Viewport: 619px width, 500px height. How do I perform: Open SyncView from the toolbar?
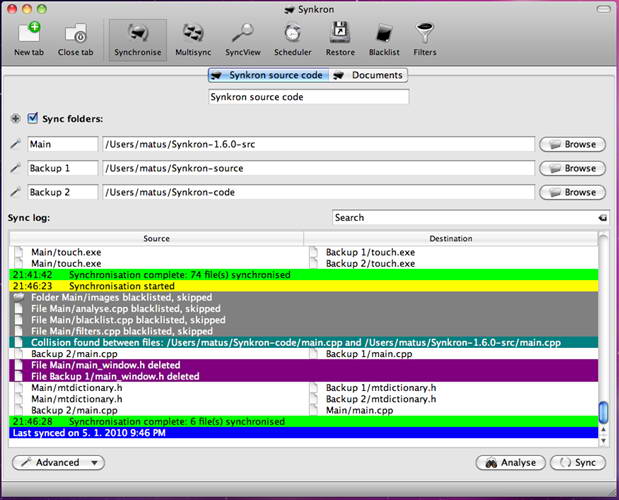(244, 38)
